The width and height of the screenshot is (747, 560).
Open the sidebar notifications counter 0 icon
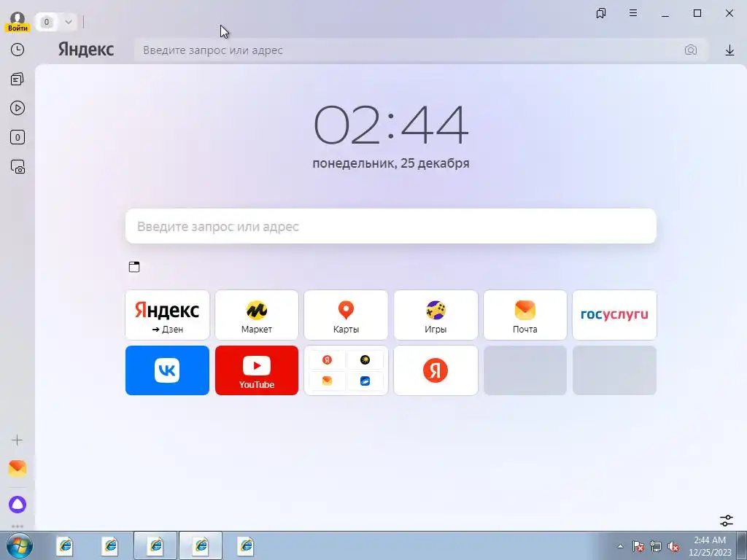(18, 138)
